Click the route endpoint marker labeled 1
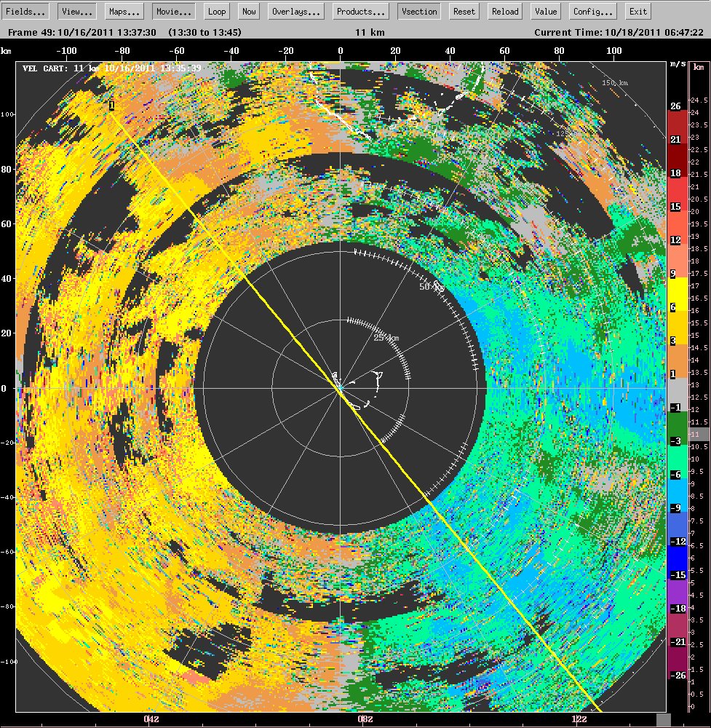This screenshot has width=711, height=728. (x=112, y=106)
